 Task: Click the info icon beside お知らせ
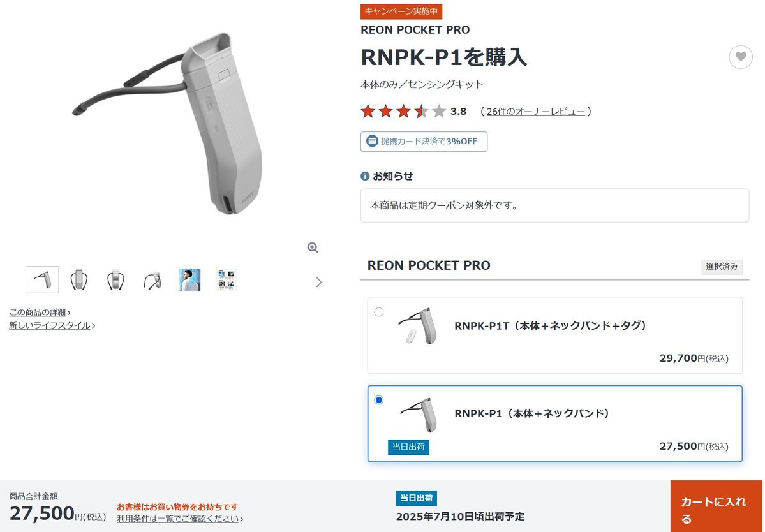pos(365,176)
